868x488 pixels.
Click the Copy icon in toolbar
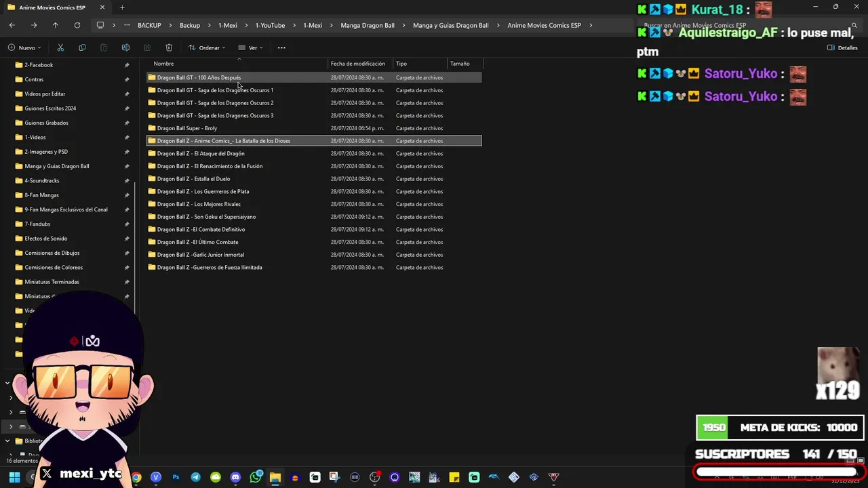pos(82,47)
